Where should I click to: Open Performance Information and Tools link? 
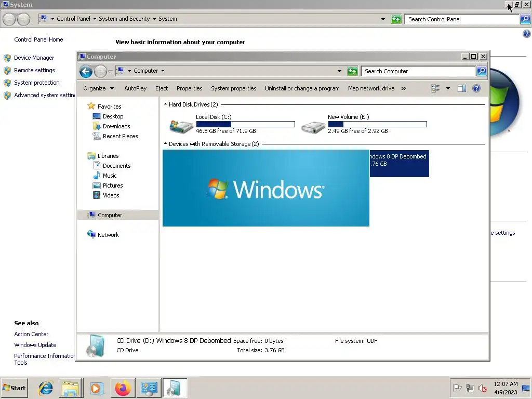[x=45, y=359]
